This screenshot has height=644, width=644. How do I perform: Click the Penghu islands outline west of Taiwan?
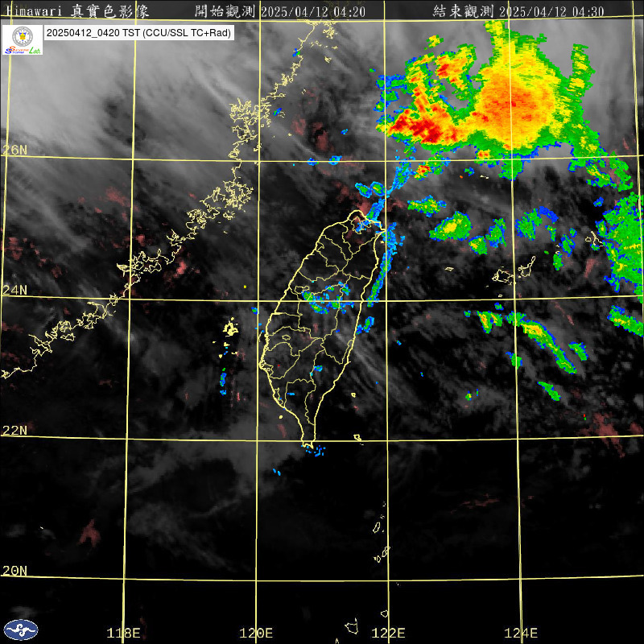click(x=231, y=328)
